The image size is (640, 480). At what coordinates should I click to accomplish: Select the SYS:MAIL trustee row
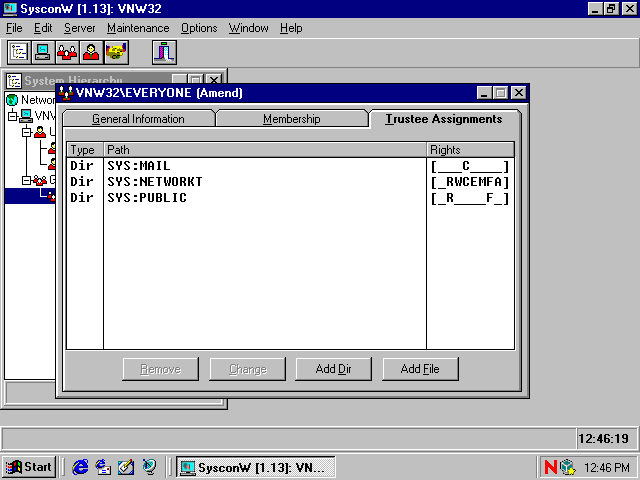[x=290, y=166]
